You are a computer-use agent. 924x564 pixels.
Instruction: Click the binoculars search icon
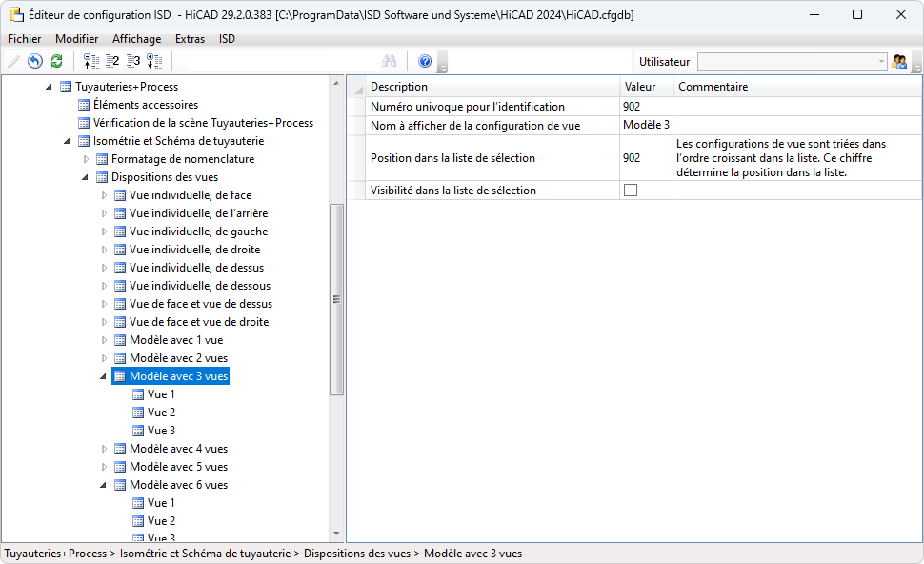click(390, 61)
